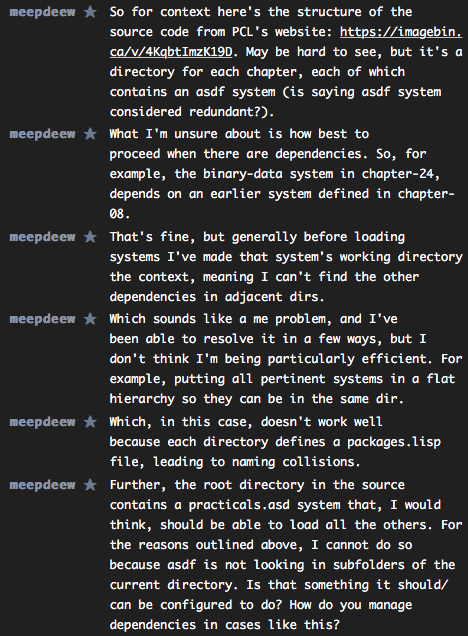Open the https://imagebin. link in the first message
Image resolution: width=468 pixels, height=636 pixels.
tap(401, 32)
